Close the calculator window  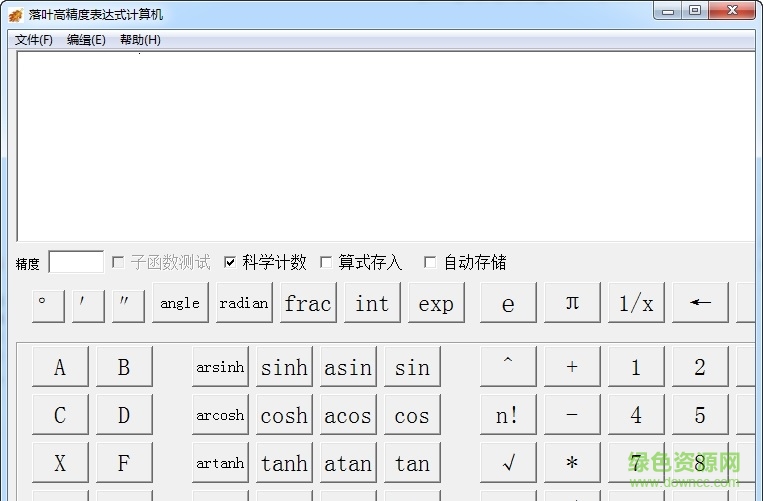[x=732, y=11]
